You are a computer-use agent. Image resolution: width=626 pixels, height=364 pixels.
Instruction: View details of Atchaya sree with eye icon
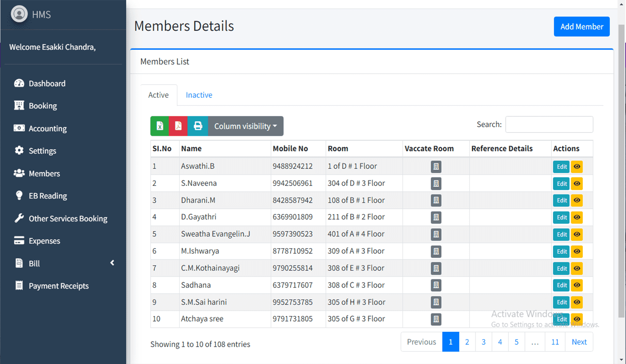click(x=577, y=319)
